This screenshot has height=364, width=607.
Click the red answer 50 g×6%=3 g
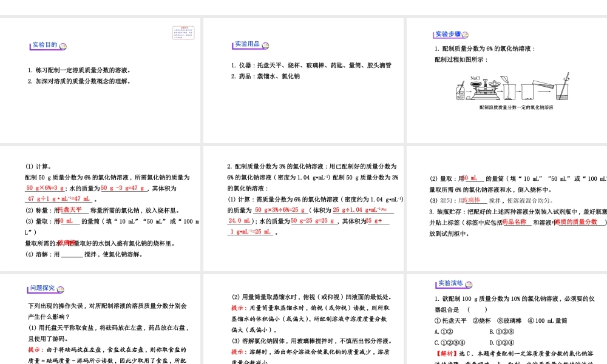pos(45,188)
